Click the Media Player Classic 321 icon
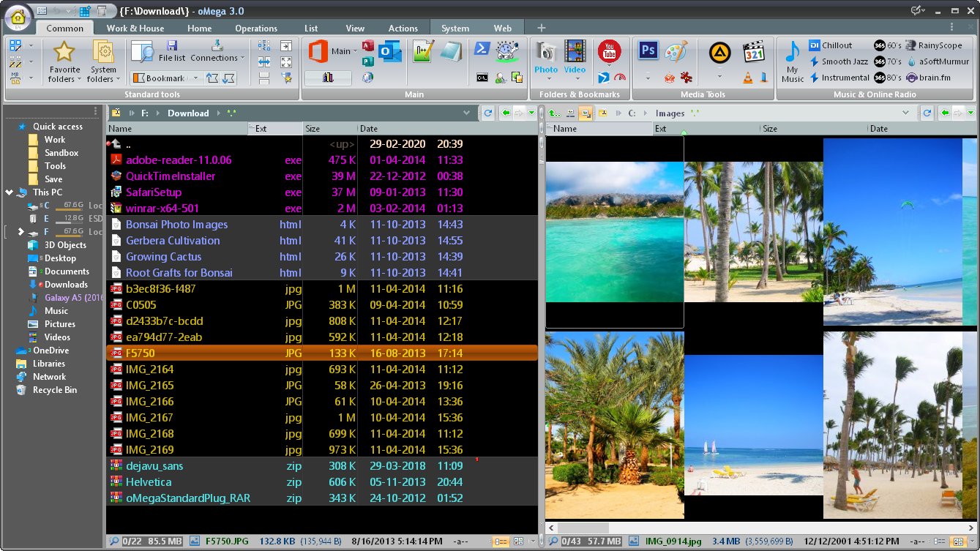980x551 pixels. (754, 51)
